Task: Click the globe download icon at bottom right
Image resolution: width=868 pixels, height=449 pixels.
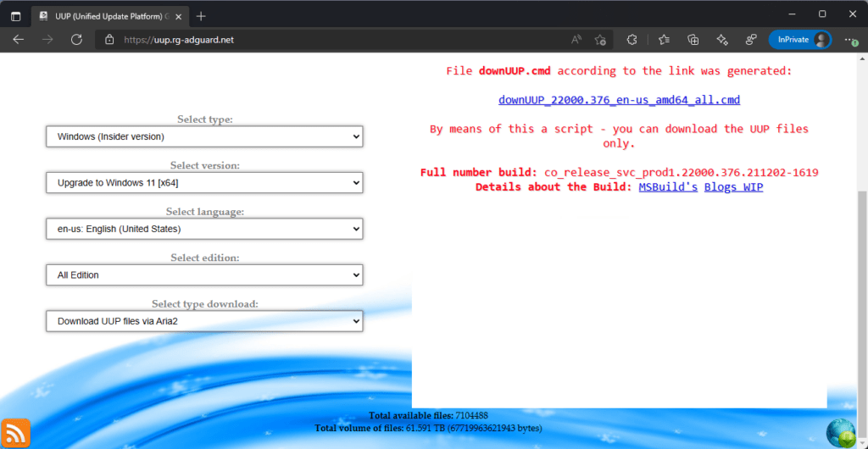Action: tap(842, 434)
